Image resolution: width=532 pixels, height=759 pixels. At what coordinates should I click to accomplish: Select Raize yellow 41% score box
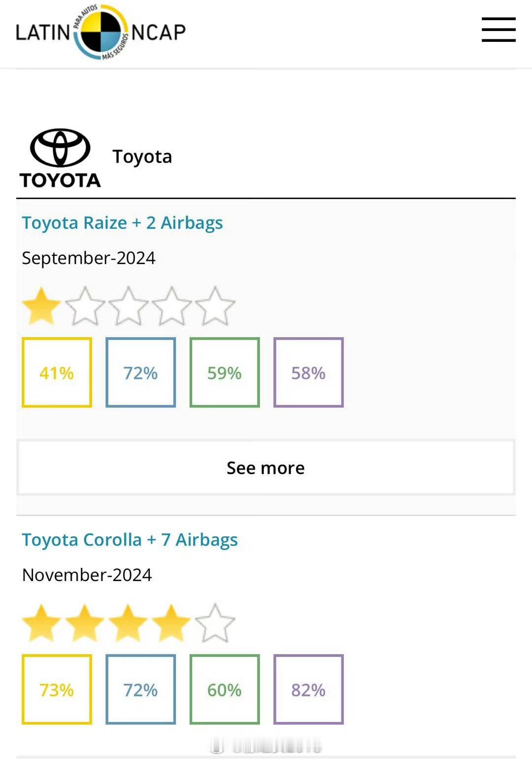(x=57, y=373)
